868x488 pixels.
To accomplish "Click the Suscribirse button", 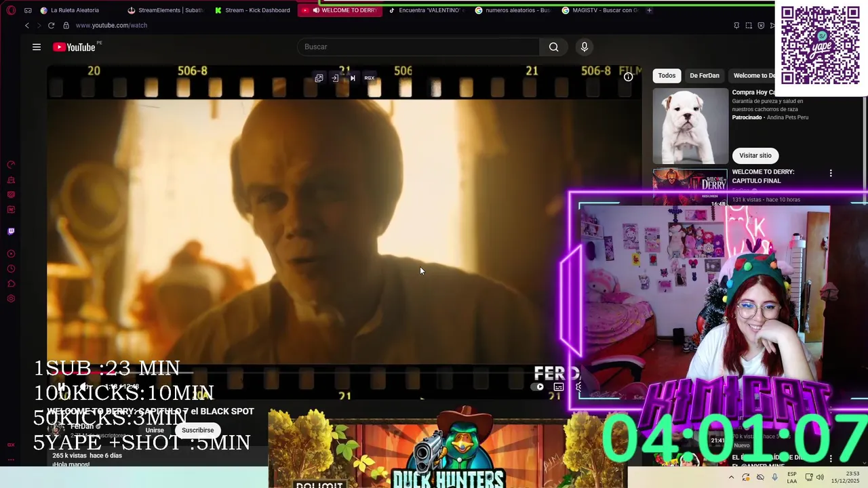I will pyautogui.click(x=197, y=430).
